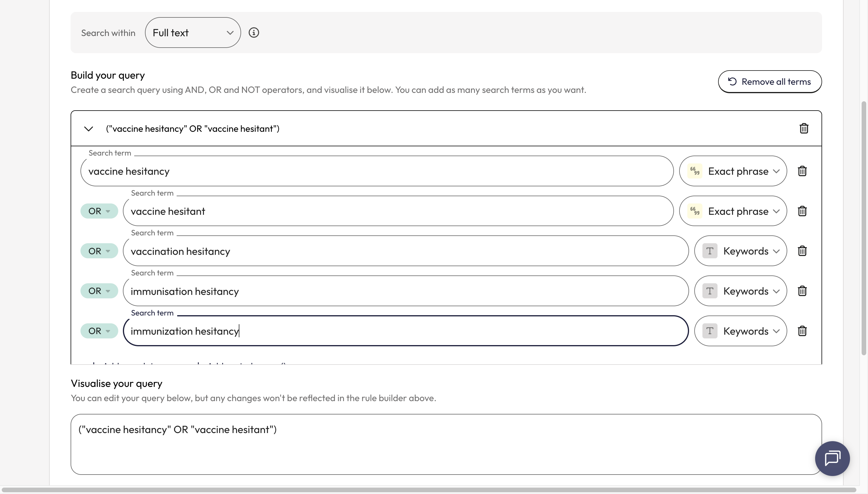Open Exact phrase dropdown for 'vaccine hesitancy'
This screenshot has height=494, width=868.
click(733, 171)
